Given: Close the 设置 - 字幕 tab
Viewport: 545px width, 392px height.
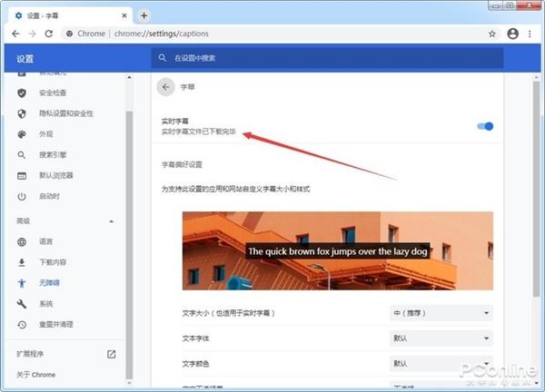Looking at the screenshot, I should click(124, 15).
